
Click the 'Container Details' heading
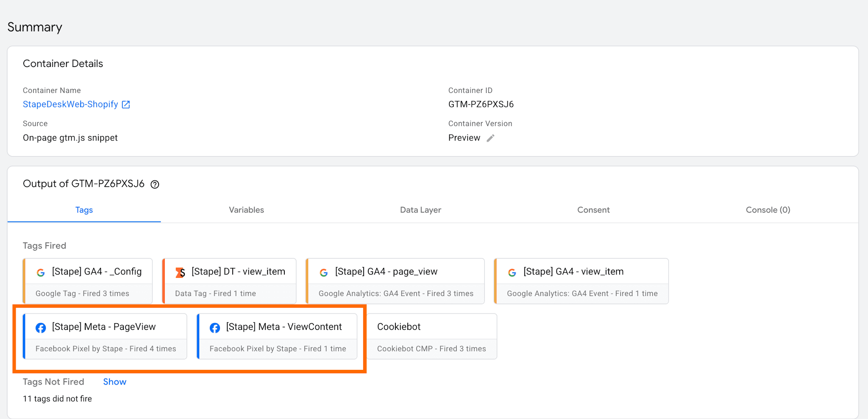click(63, 64)
